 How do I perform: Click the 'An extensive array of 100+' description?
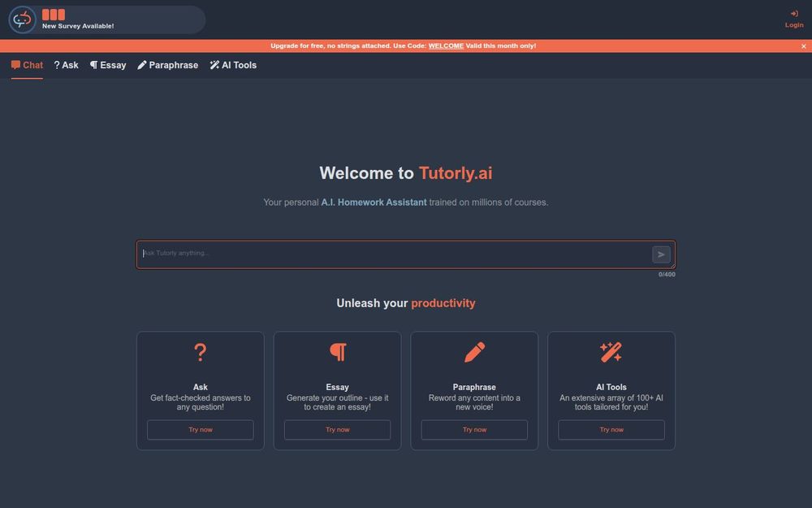(x=611, y=403)
